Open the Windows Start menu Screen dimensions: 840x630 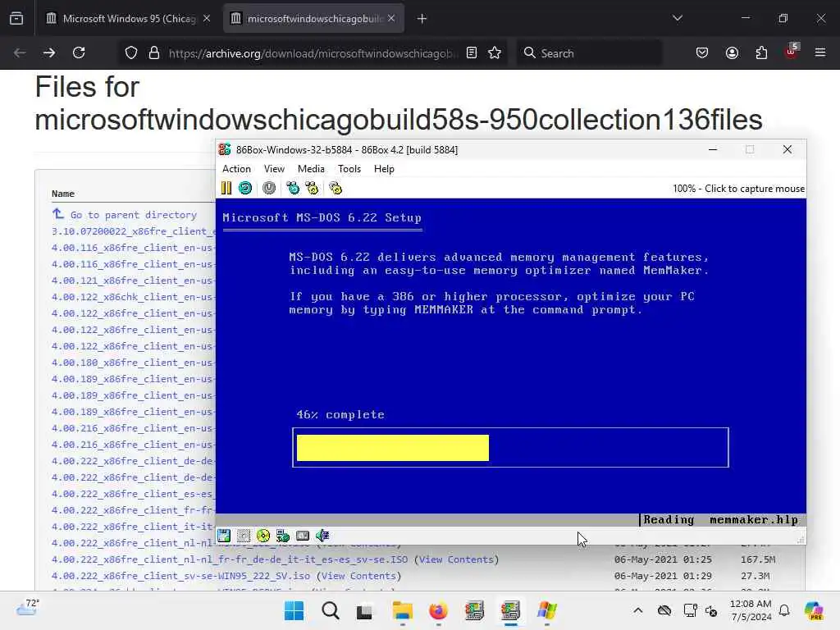coord(294,610)
